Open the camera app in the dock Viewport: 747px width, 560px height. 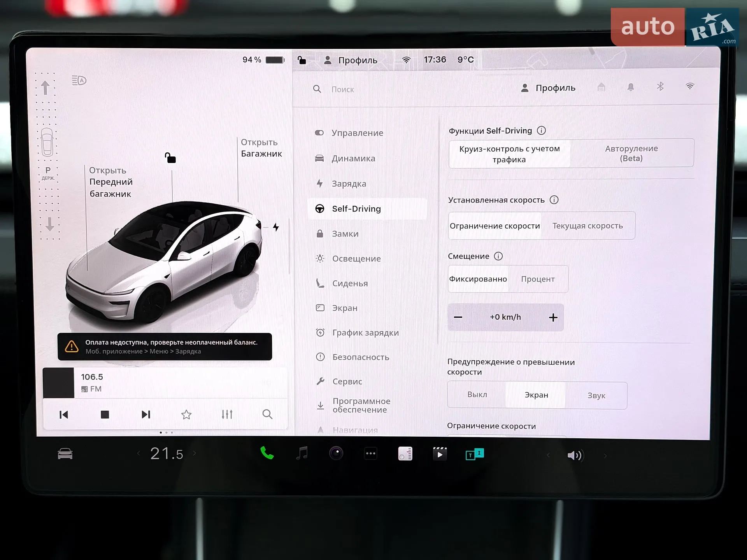(336, 453)
